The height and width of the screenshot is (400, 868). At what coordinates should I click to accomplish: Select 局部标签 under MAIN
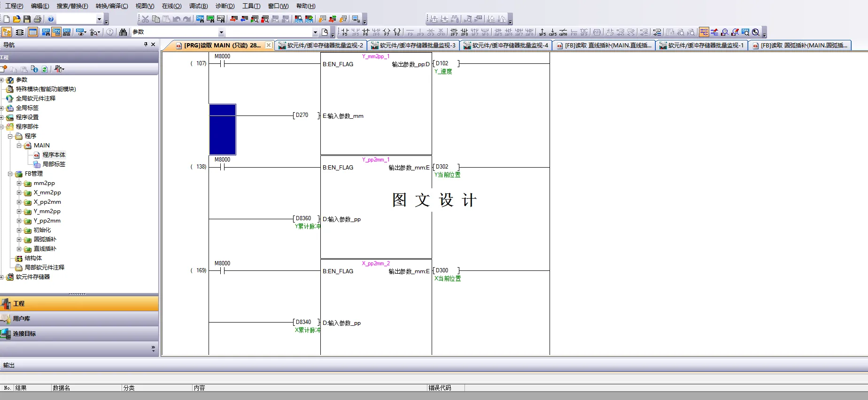pyautogui.click(x=54, y=164)
